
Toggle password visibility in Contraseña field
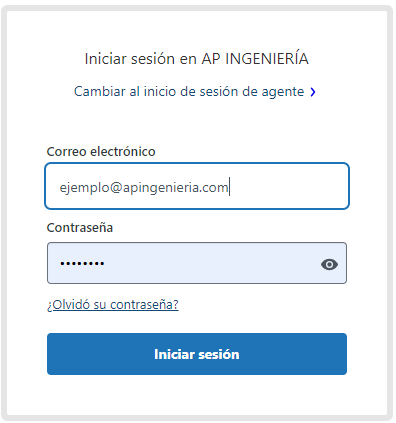(x=329, y=264)
